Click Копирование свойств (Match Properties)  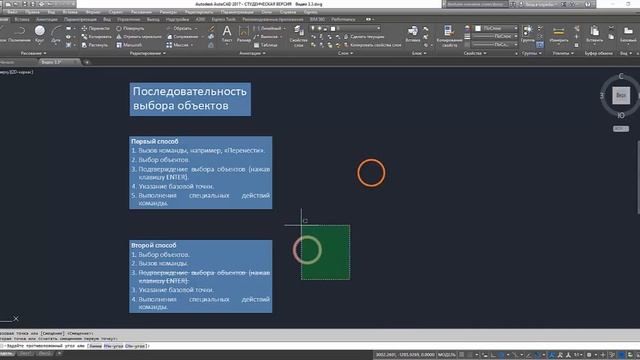click(449, 36)
